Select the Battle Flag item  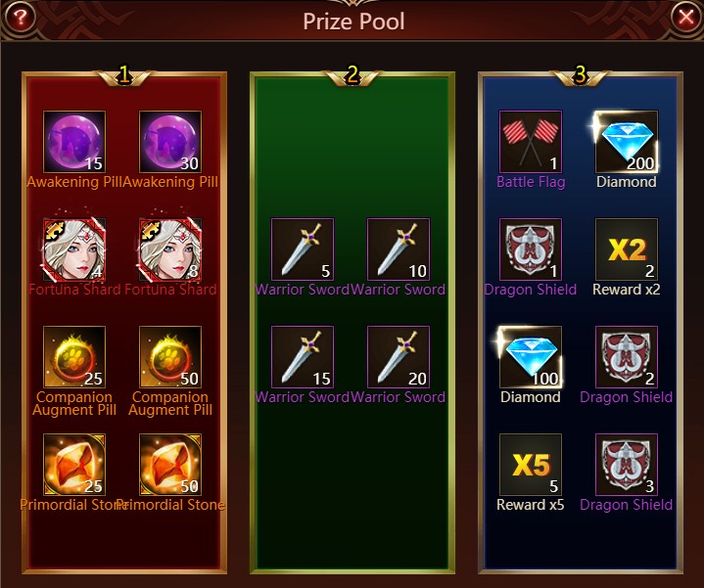pos(531,142)
